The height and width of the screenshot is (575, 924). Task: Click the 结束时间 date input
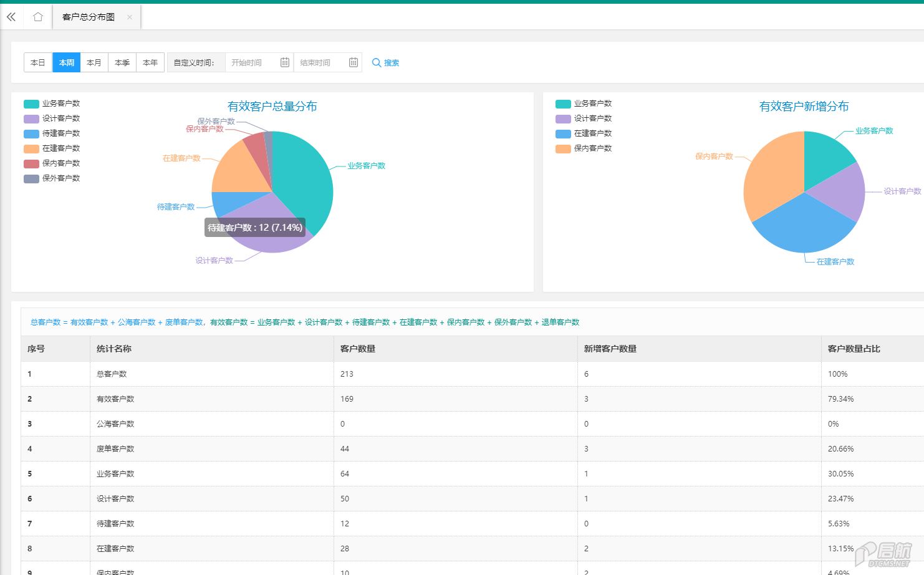point(327,62)
